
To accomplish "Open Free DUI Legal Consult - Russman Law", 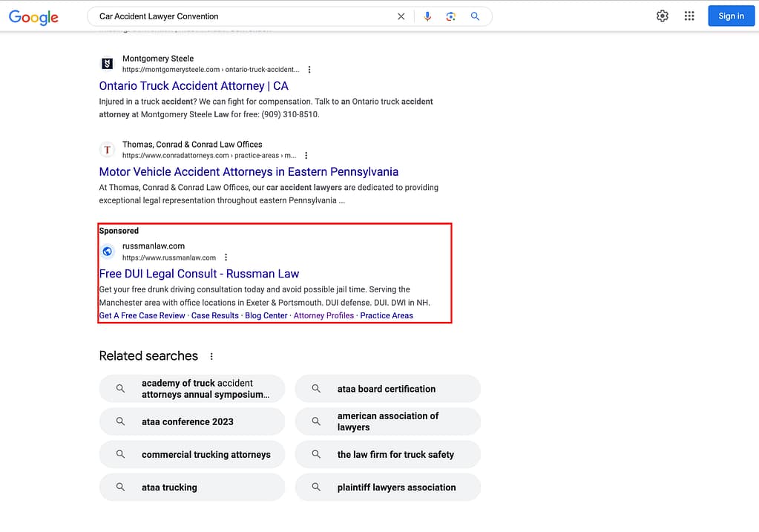I will (x=199, y=274).
